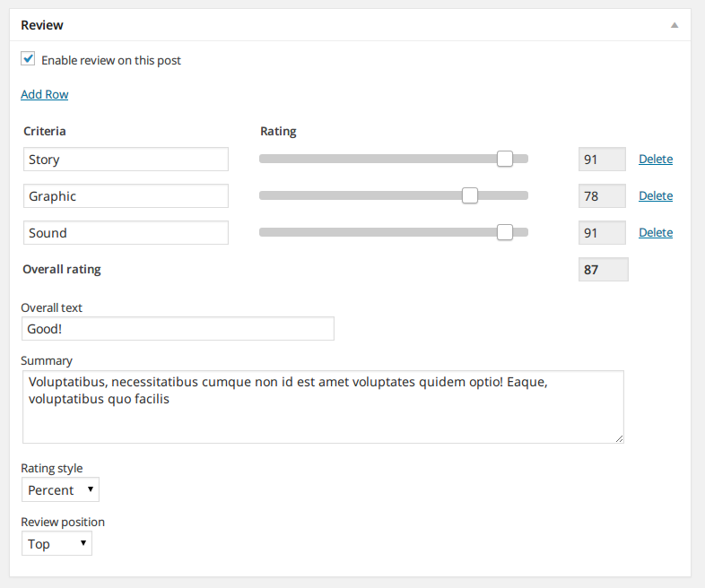705x588 pixels.
Task: Delete the Graphic criteria row
Action: click(655, 196)
